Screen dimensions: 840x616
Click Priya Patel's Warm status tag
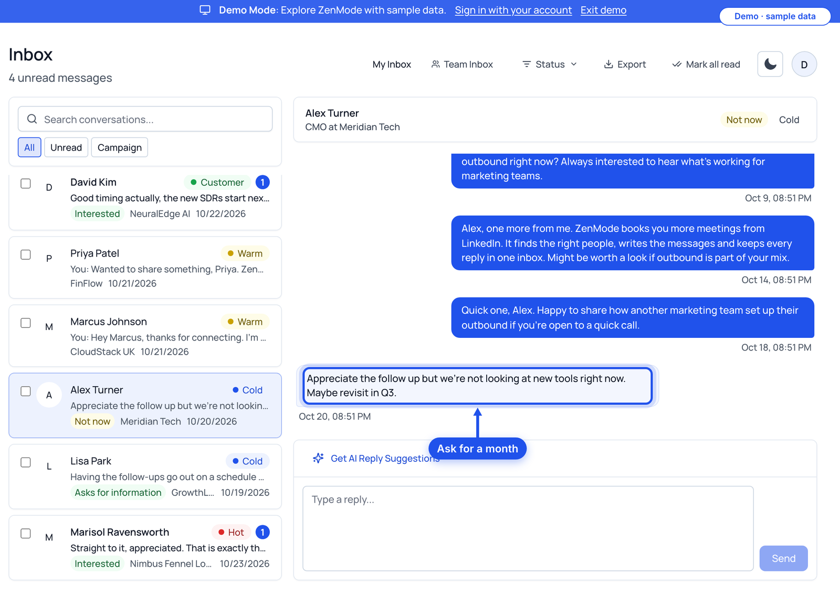pyautogui.click(x=245, y=253)
